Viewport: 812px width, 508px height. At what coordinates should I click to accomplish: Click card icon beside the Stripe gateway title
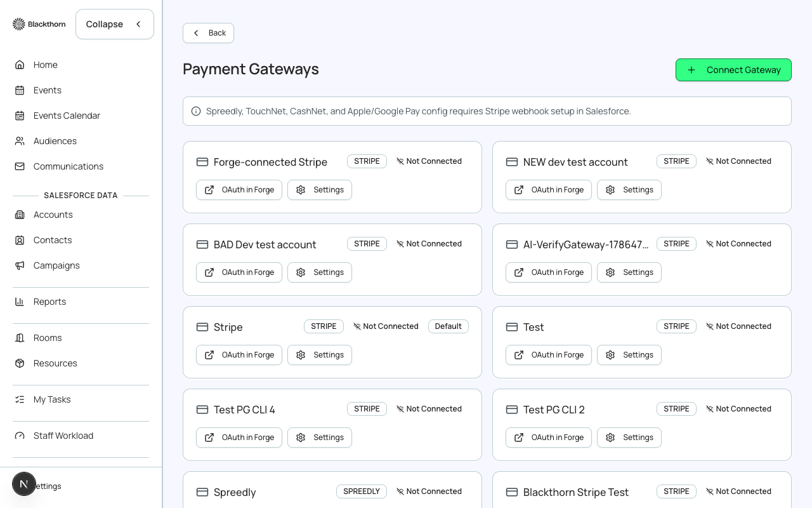click(x=202, y=327)
